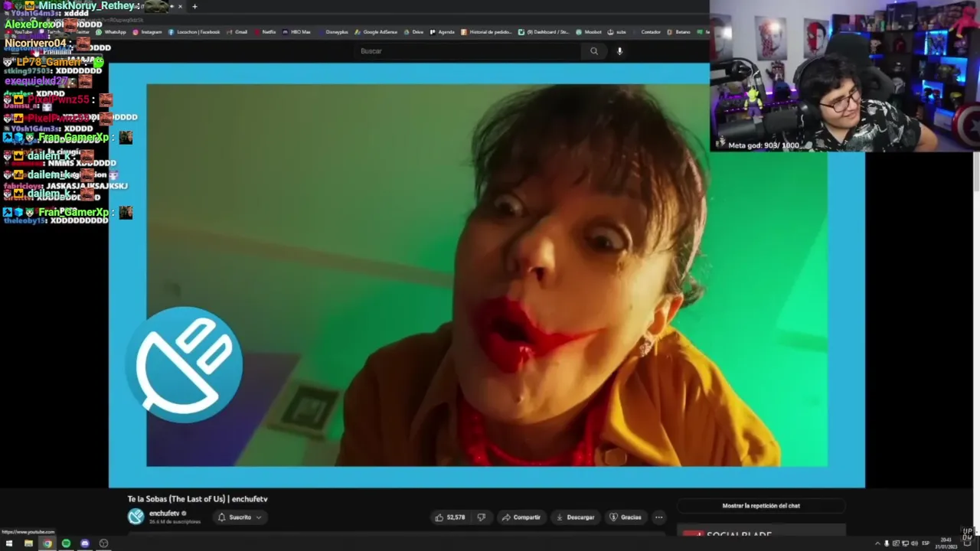Screen dimensions: 980x551
Task: Open the Moobot bookmark
Action: [x=590, y=32]
